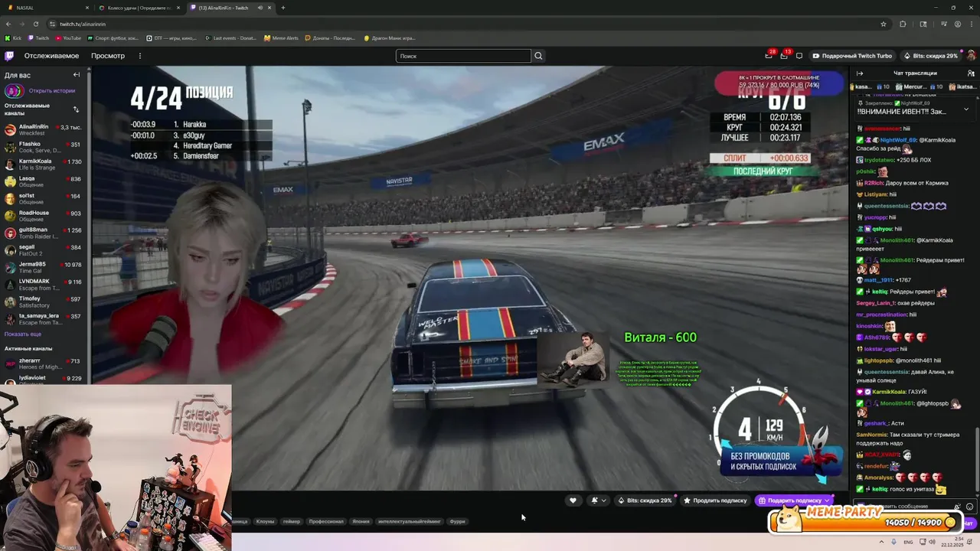This screenshot has height=551, width=980.
Task: Open the Twitch home logo
Action: point(9,56)
